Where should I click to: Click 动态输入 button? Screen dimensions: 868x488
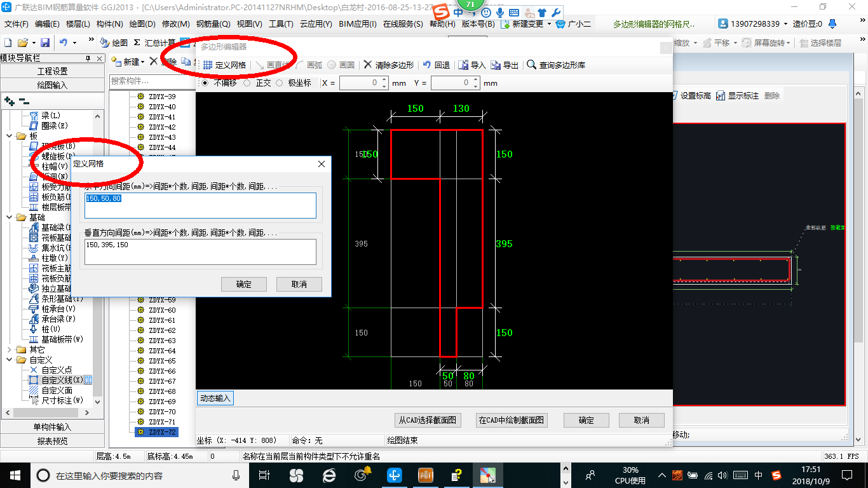[x=215, y=398]
